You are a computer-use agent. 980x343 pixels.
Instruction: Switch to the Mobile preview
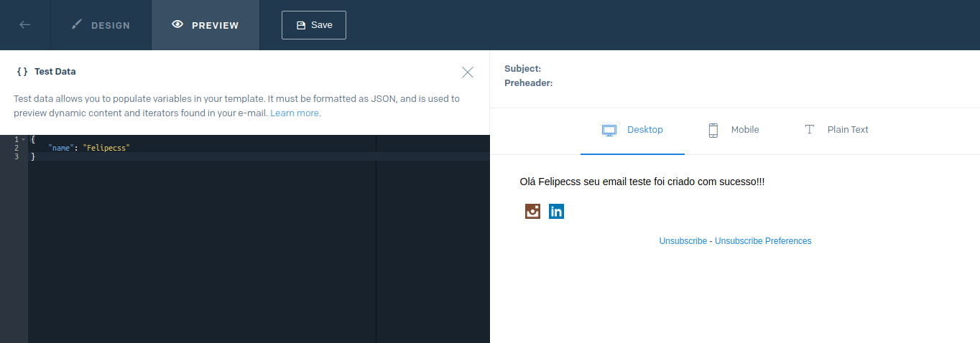[734, 130]
